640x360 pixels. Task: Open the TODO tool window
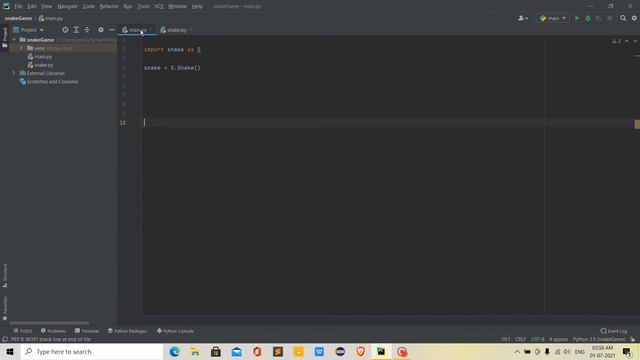tap(22, 331)
